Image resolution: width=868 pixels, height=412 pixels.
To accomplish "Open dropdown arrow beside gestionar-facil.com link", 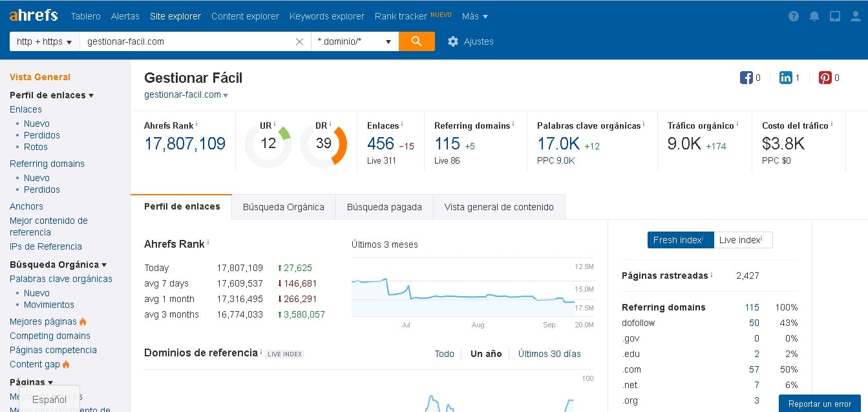I will [226, 95].
